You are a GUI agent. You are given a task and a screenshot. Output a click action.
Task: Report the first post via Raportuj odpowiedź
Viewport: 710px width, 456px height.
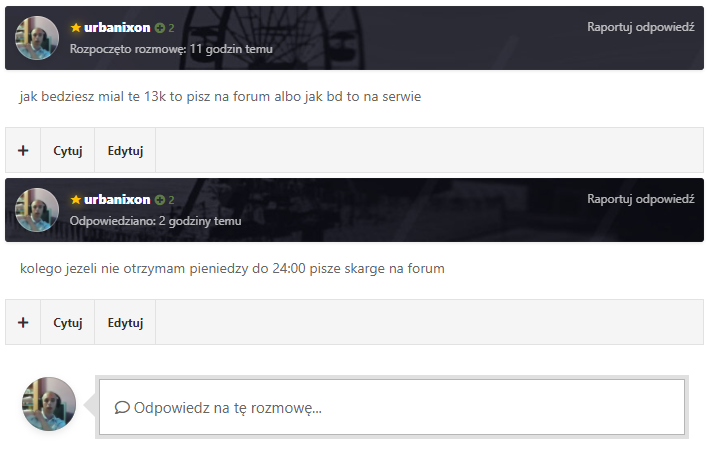coord(641,27)
